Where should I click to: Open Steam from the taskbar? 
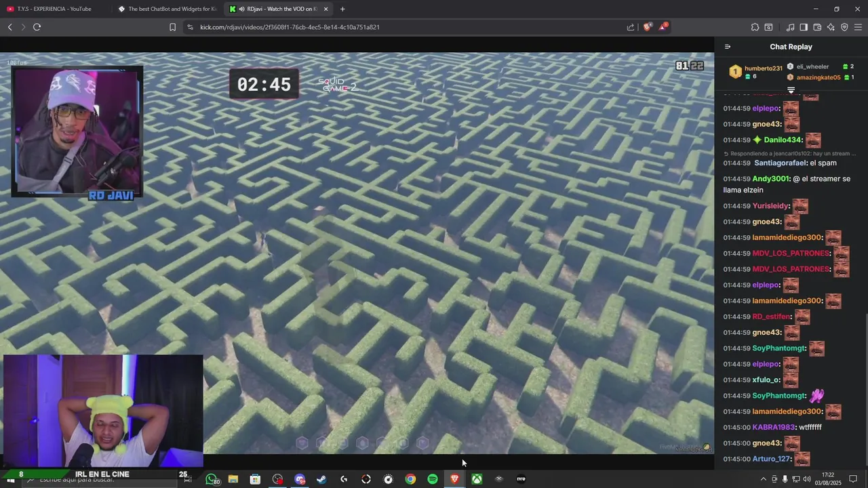point(321,479)
